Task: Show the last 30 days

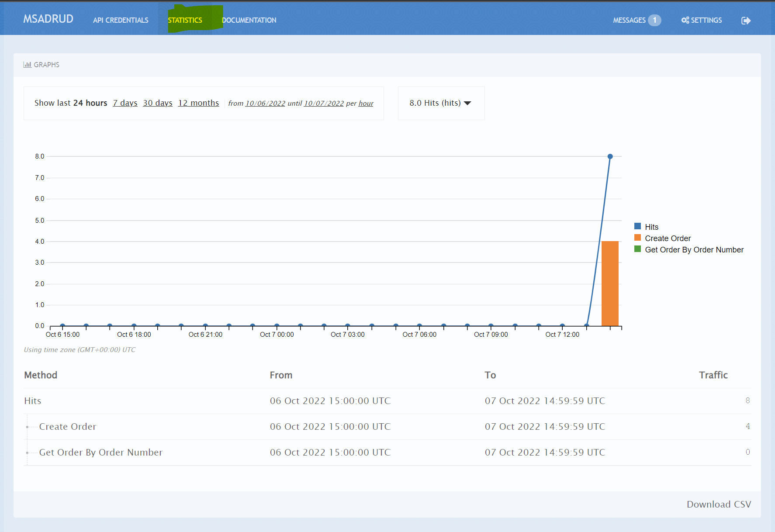Action: 158,103
